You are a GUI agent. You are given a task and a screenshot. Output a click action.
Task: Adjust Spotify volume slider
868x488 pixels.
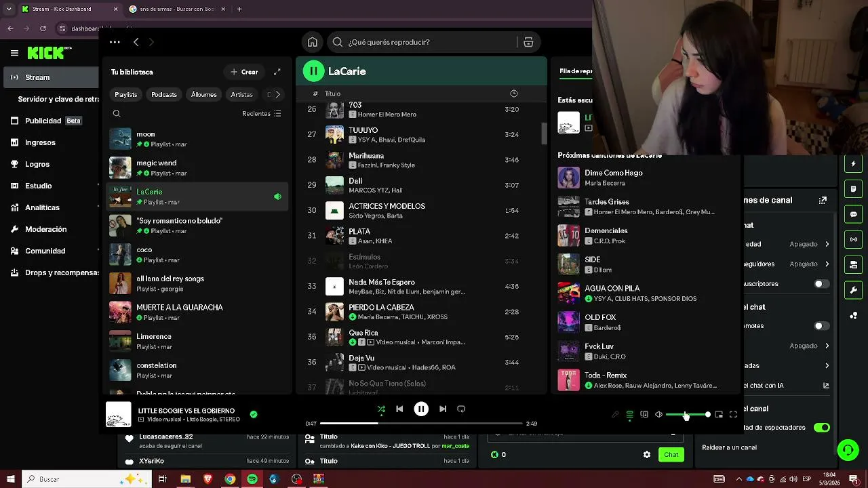(688, 415)
